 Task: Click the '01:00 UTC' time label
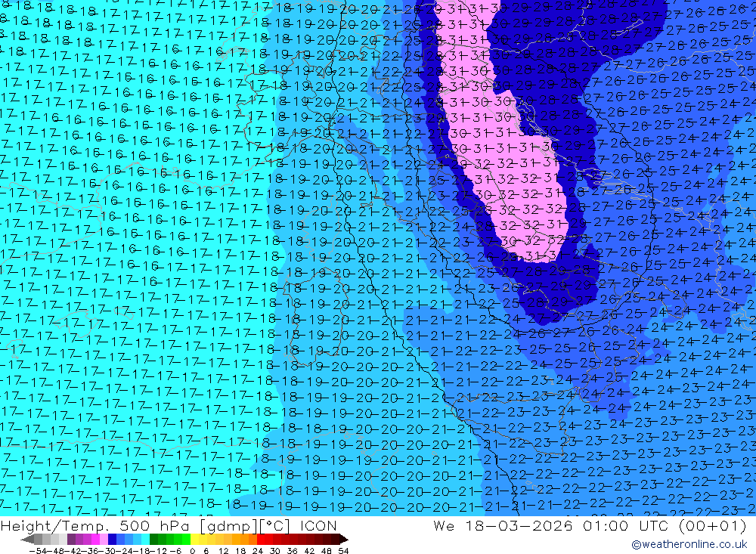pos(627,526)
